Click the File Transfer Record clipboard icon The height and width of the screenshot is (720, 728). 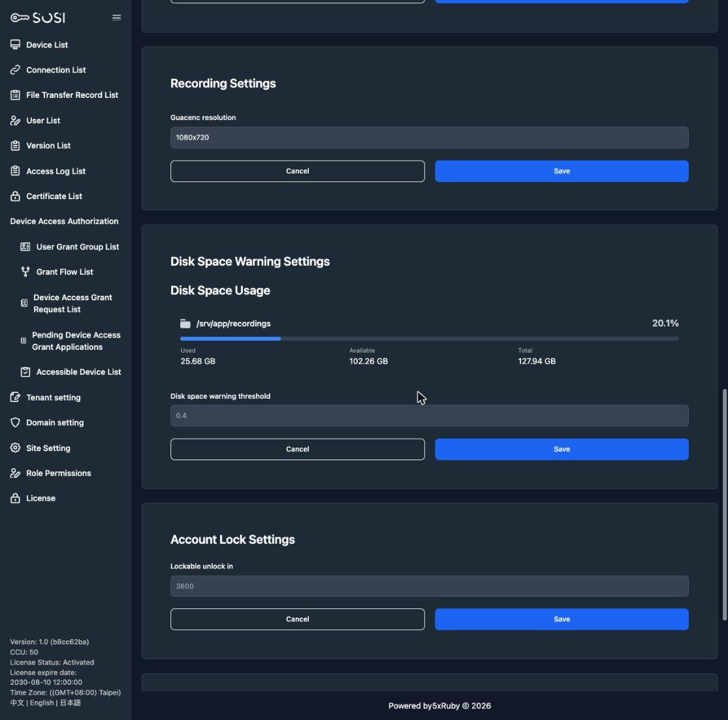[x=15, y=95]
